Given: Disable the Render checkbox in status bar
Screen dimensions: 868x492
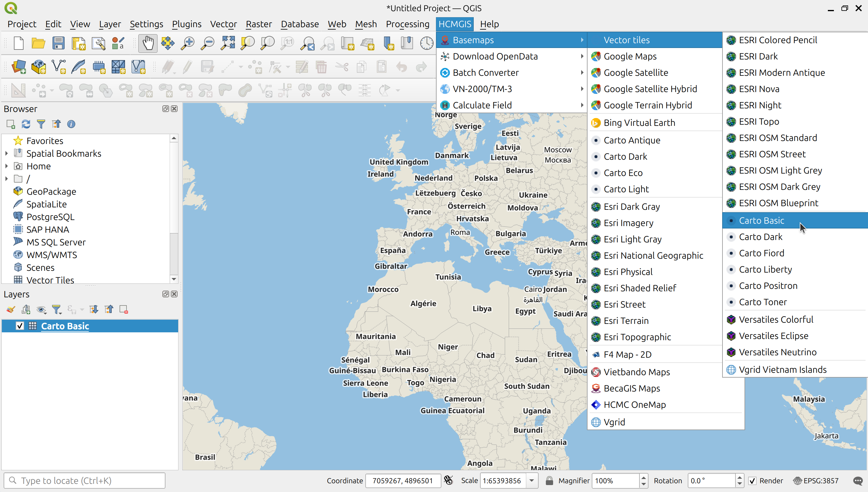Looking at the screenshot, I should (752, 480).
